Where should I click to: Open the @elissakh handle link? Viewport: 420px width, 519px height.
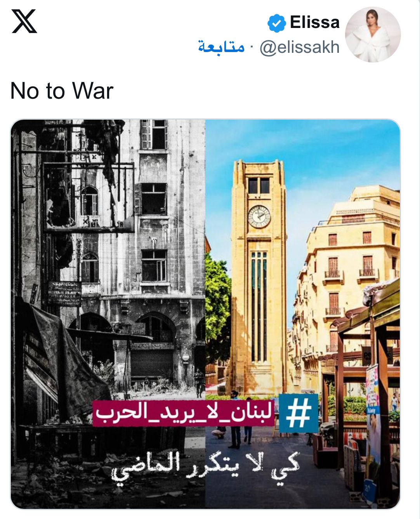300,48
